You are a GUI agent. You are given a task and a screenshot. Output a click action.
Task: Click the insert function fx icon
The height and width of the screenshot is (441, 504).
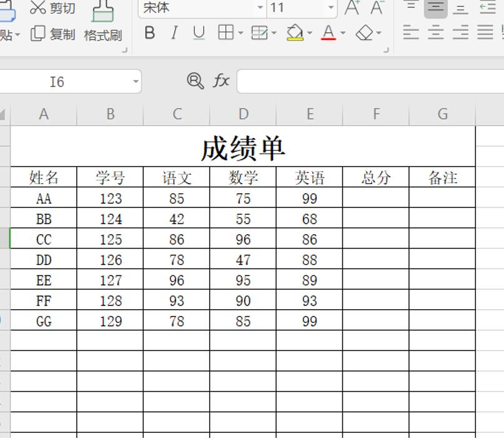coord(221,81)
